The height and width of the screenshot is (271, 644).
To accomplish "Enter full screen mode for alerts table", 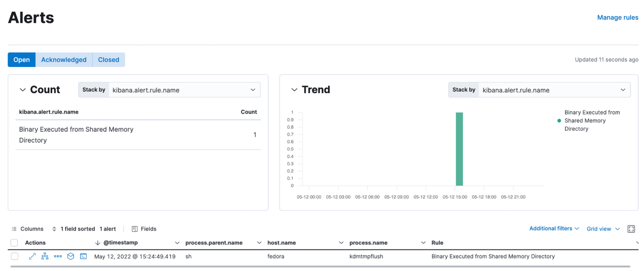I will [631, 229].
